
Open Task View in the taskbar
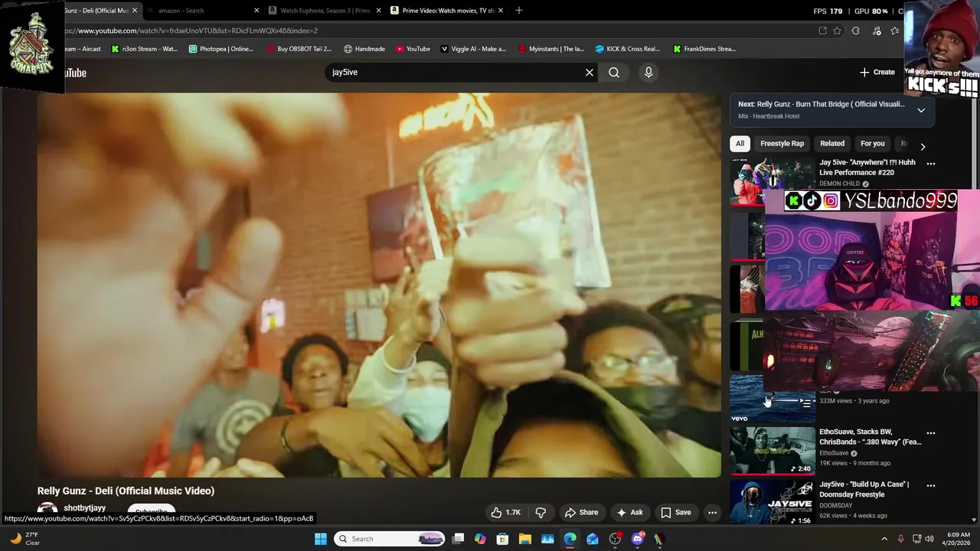[458, 539]
